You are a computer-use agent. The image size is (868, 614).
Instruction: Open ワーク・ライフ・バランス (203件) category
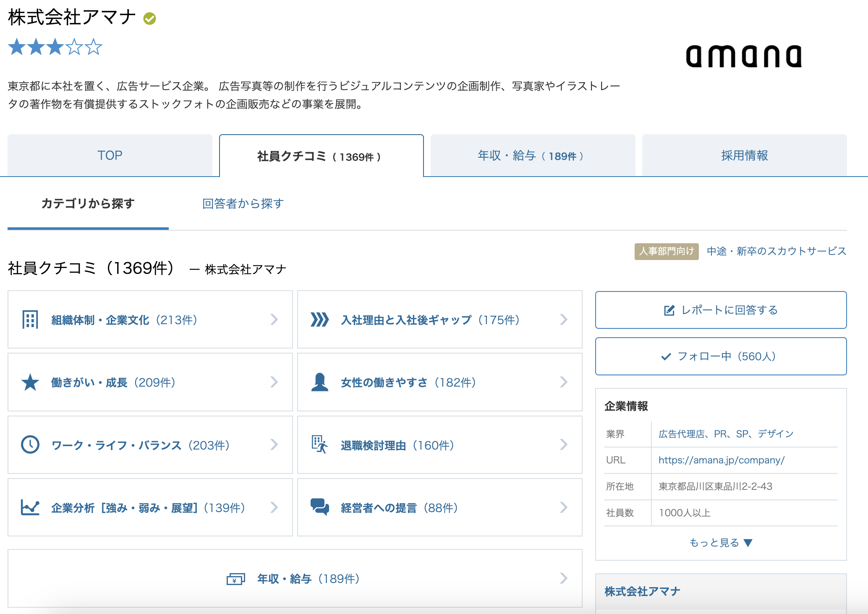click(x=150, y=445)
